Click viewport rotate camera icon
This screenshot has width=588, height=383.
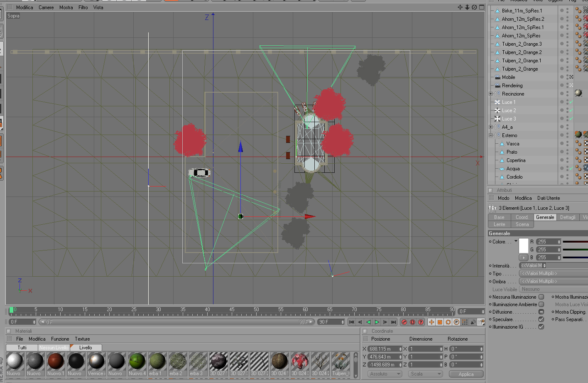[474, 7]
